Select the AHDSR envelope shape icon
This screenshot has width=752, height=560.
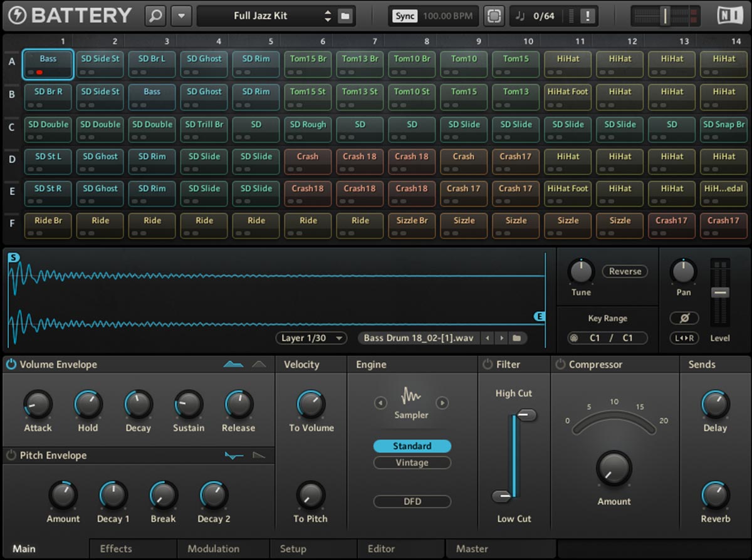[233, 365]
